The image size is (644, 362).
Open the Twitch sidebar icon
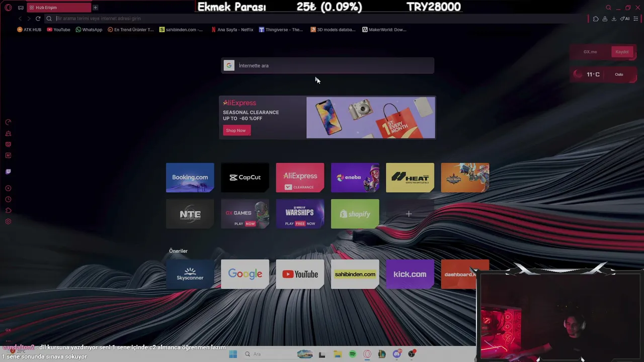pos(8,171)
